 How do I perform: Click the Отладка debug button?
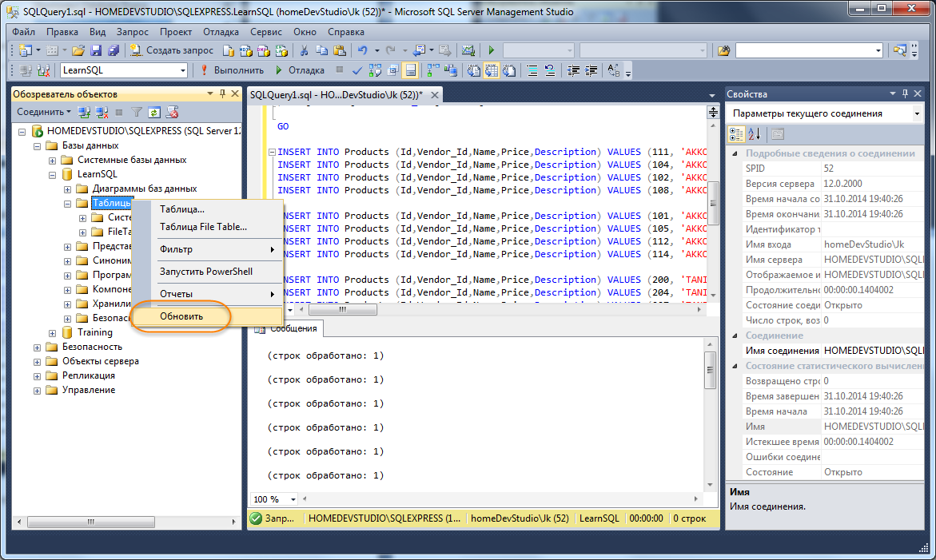tap(300, 70)
